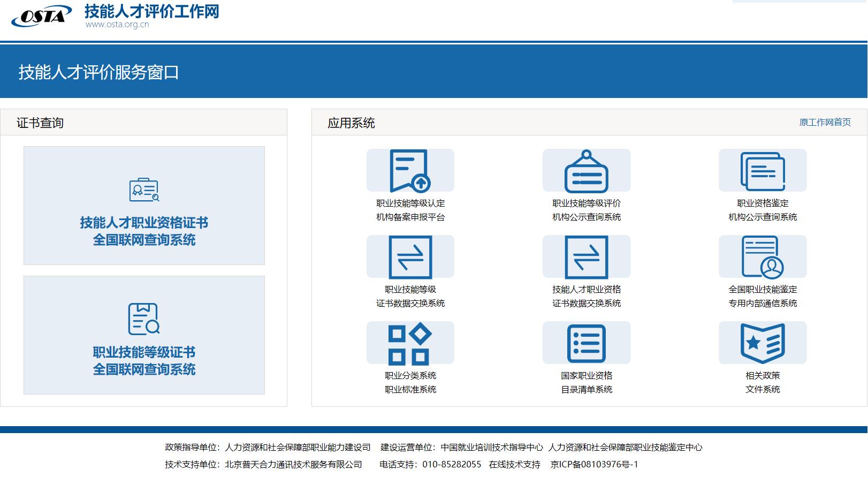
Task: Click the 电话支持 010-85282055 text
Action: (430, 465)
